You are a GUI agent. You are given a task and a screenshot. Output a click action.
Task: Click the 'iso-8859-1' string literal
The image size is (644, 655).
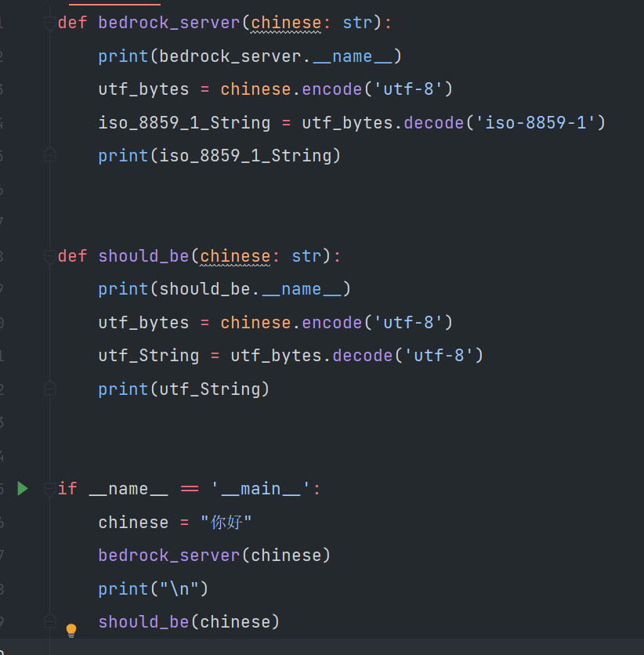pyautogui.click(x=535, y=123)
